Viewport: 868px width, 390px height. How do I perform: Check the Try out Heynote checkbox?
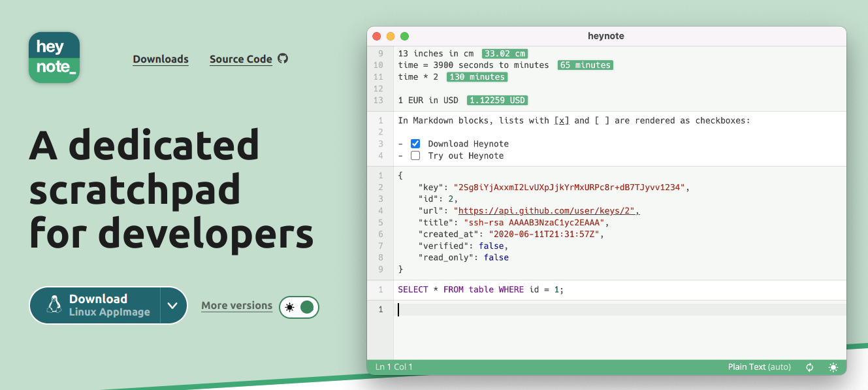[415, 155]
